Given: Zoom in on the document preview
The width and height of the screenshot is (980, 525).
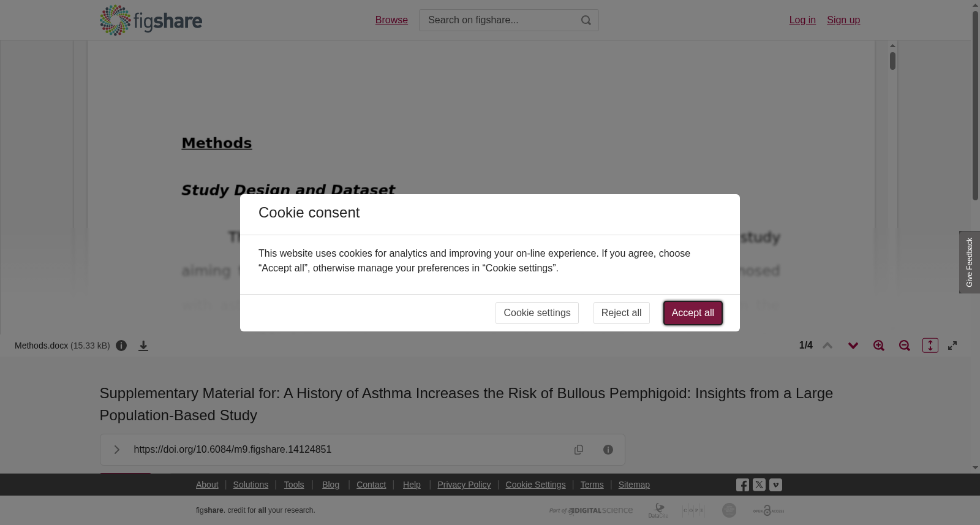Looking at the screenshot, I should pos(879,346).
